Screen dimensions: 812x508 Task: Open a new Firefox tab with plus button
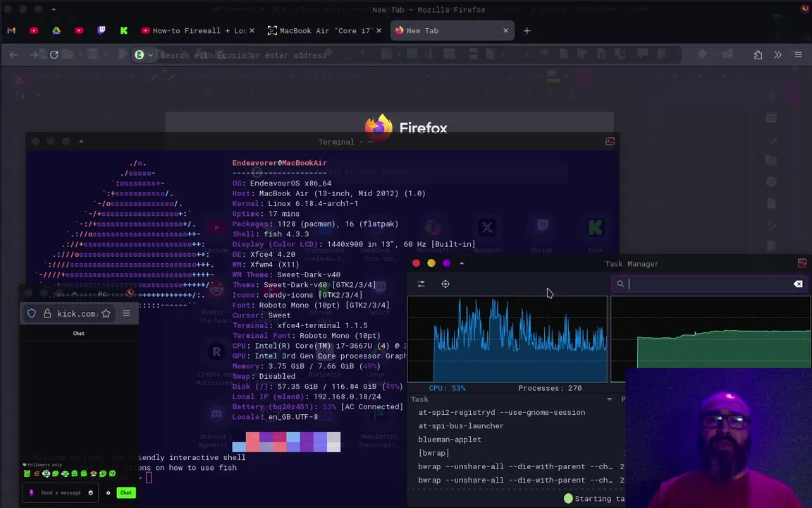527,30
